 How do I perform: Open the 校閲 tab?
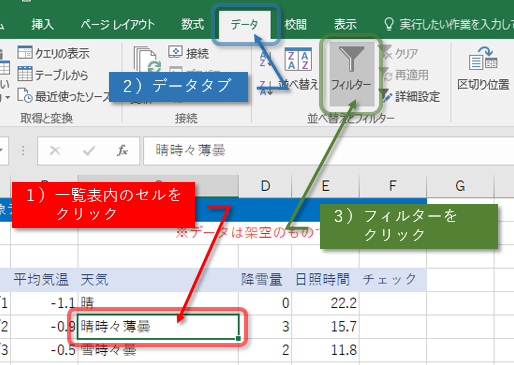pos(295,24)
